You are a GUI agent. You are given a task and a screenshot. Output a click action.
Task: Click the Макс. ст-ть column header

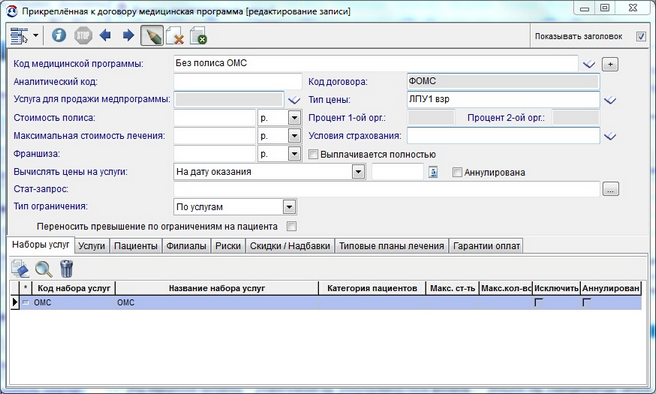pyautogui.click(x=453, y=288)
